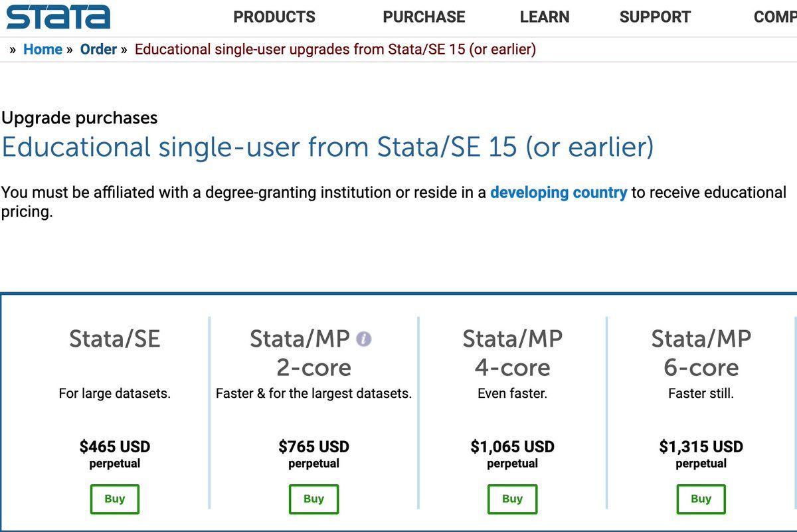Go to Order breadcrumb link
This screenshot has width=797, height=532.
click(98, 49)
